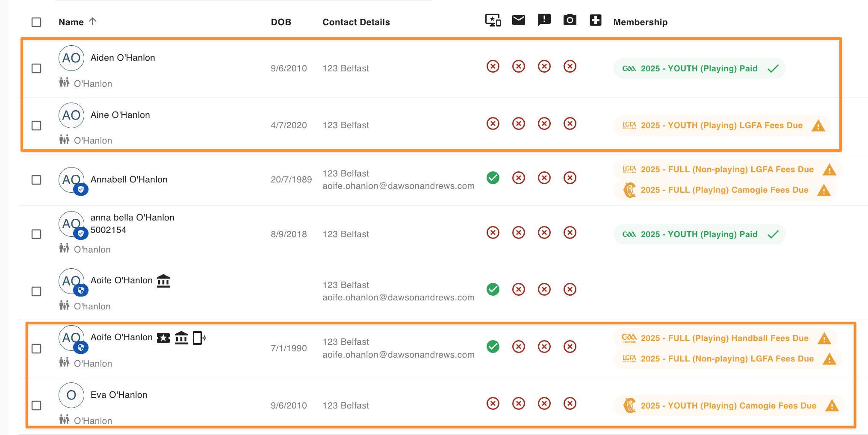Click the date of birth 4/7/2020
The image size is (868, 435).
coord(289,125)
